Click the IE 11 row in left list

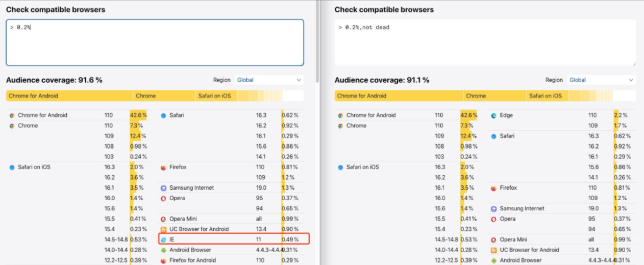pos(234,239)
